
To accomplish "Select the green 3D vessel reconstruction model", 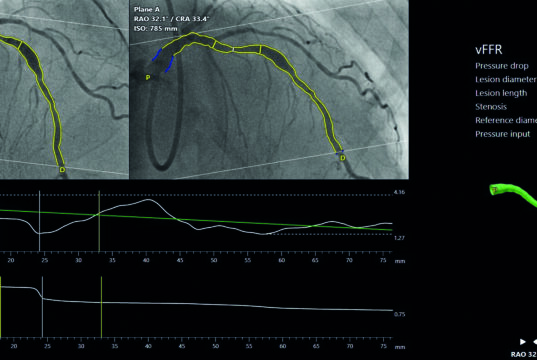I will point(514,194).
